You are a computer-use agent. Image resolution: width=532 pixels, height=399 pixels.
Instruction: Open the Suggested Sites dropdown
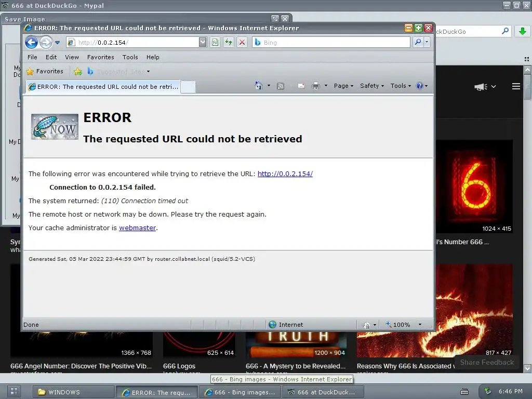click(x=118, y=72)
